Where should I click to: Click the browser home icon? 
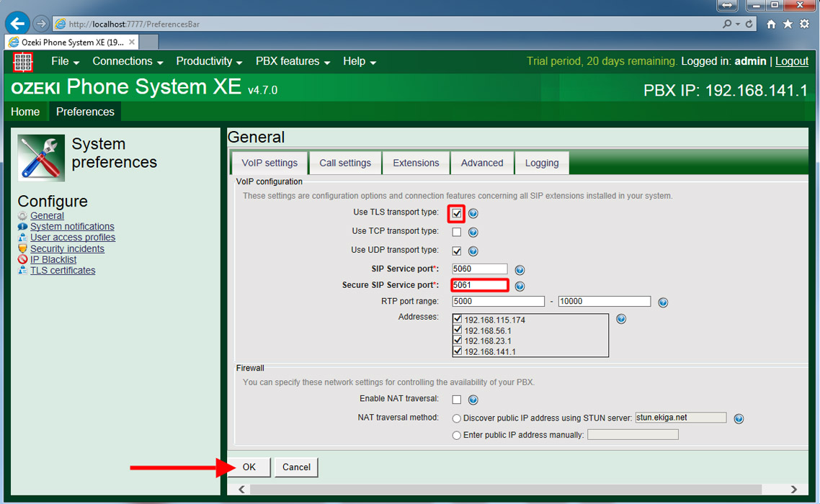coord(771,24)
